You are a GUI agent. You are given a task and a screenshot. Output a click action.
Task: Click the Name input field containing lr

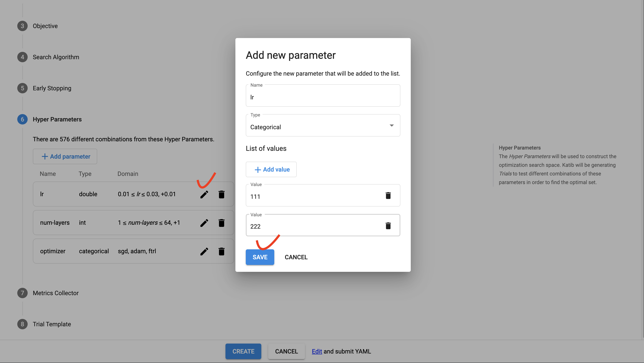pos(322,97)
